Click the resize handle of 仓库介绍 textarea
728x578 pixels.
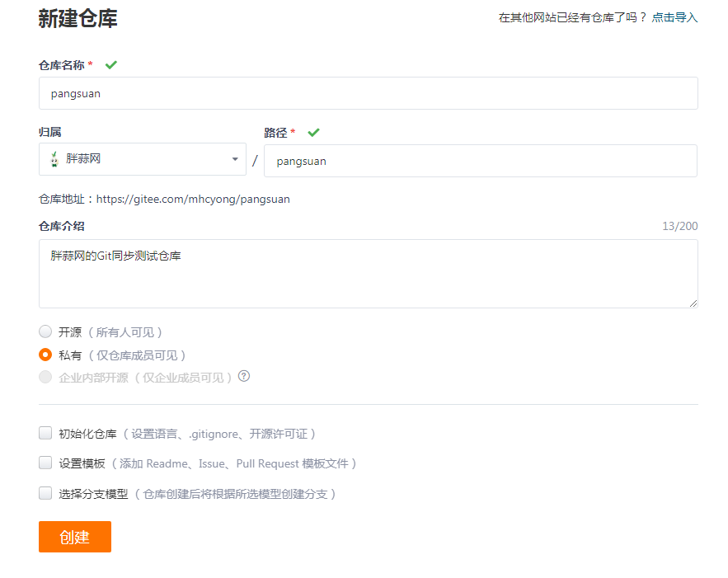pos(693,303)
